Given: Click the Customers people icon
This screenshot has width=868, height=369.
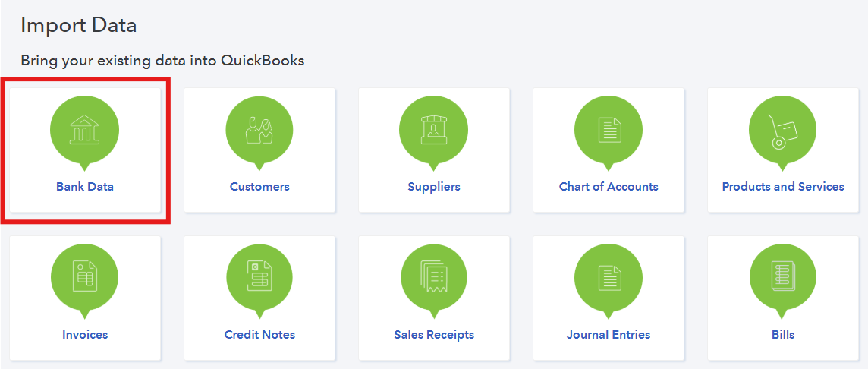Looking at the screenshot, I should click(x=259, y=130).
